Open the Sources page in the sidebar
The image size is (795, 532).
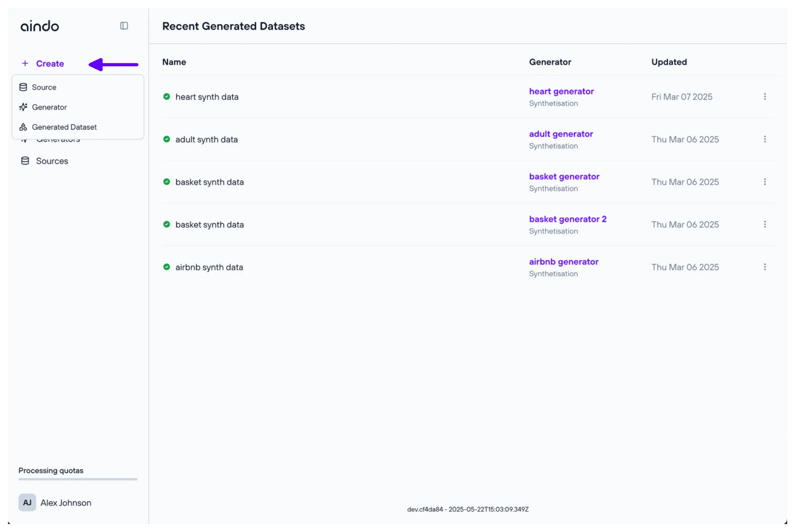[x=52, y=161]
